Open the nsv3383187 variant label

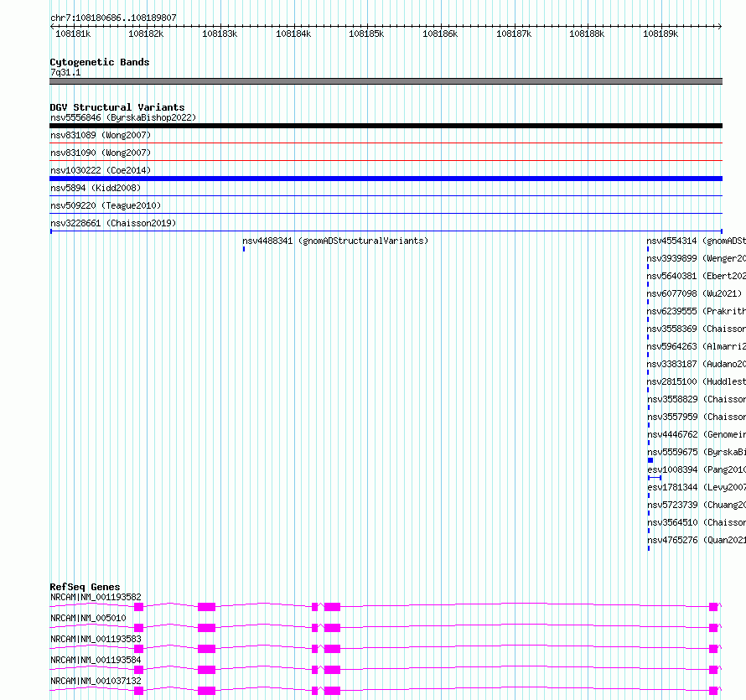tap(696, 364)
